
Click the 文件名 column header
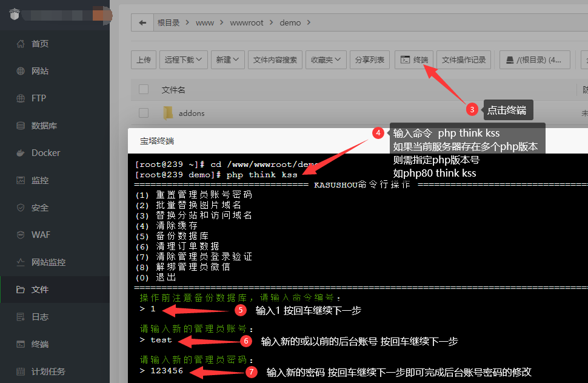pos(173,90)
